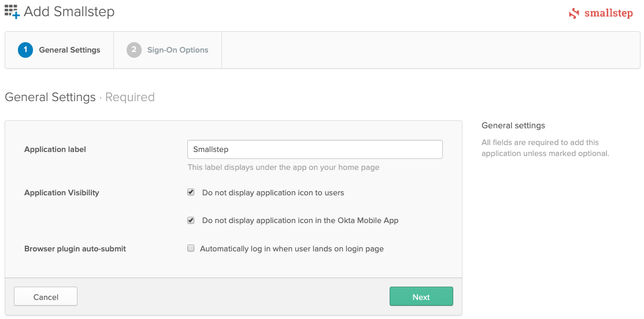Click the General Settings Required heading
Viewport: 644px width, 319px height.
pyautogui.click(x=79, y=97)
